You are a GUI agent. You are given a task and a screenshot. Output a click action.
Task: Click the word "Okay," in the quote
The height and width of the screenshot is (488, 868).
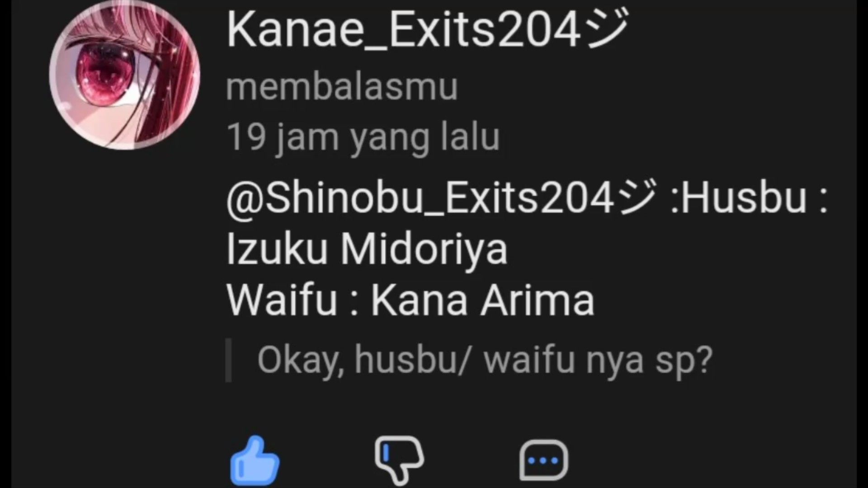coord(300,361)
